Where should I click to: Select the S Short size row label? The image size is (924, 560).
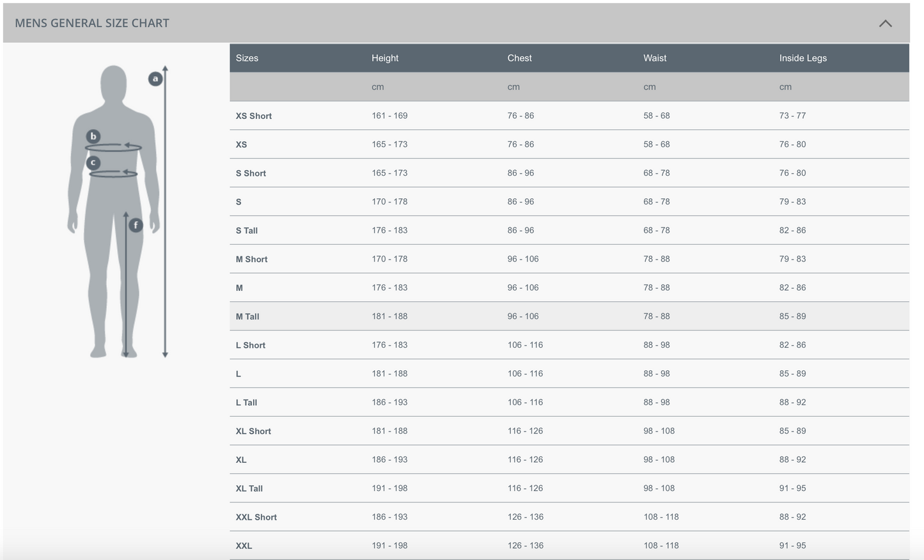pyautogui.click(x=251, y=173)
